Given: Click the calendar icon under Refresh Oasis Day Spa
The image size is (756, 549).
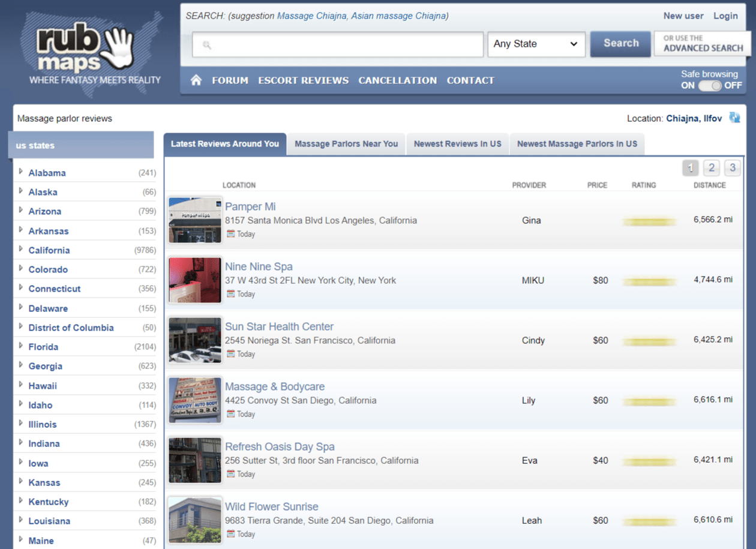Looking at the screenshot, I should 231,474.
